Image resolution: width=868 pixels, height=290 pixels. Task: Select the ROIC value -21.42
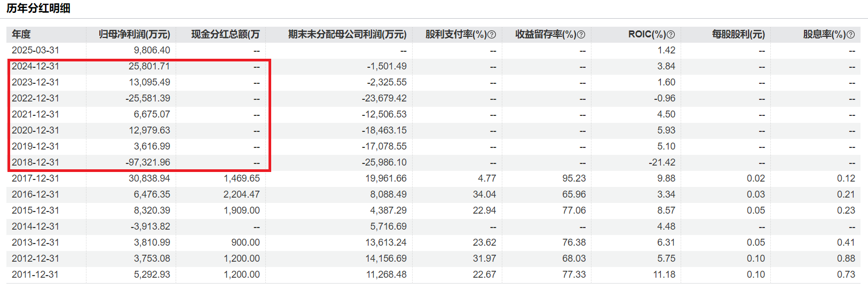click(x=662, y=162)
